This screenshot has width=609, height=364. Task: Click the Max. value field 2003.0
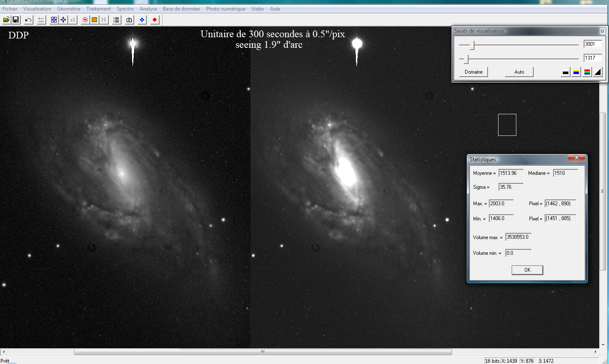[501, 204]
